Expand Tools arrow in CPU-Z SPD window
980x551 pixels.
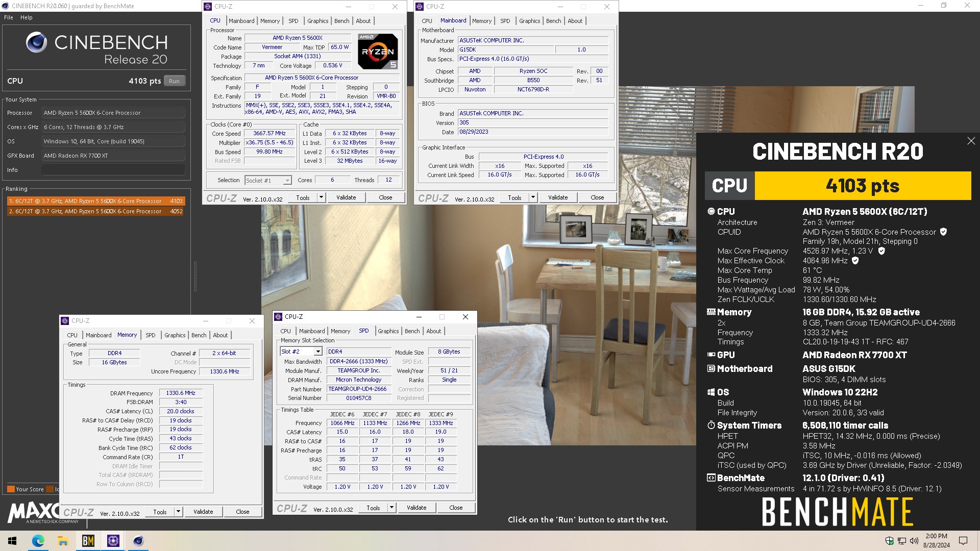coord(391,508)
